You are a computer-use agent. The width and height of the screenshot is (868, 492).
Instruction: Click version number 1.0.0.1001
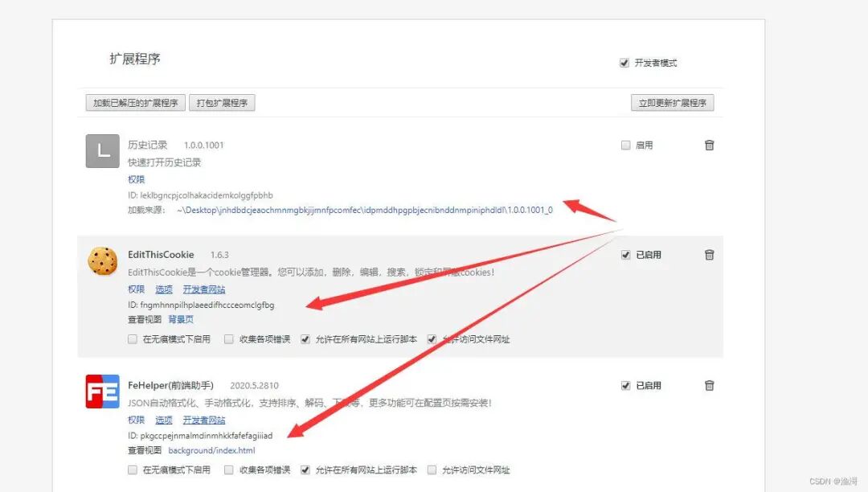(203, 145)
